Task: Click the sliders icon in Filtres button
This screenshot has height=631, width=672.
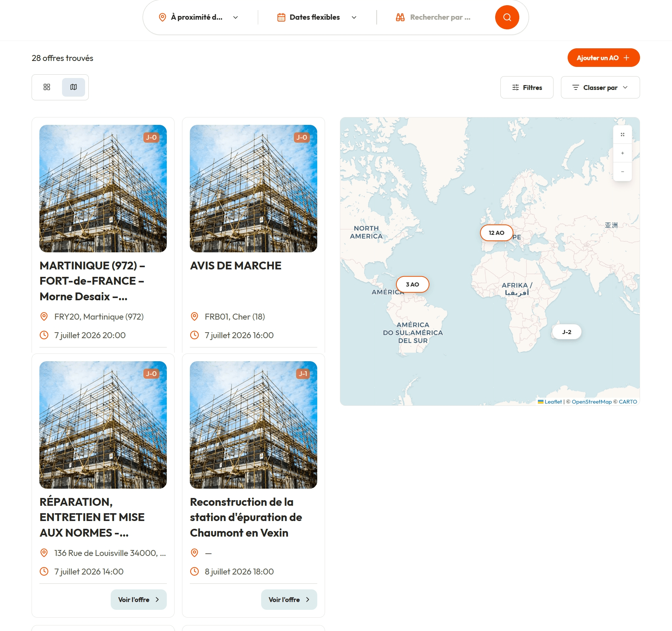Action: click(x=516, y=87)
